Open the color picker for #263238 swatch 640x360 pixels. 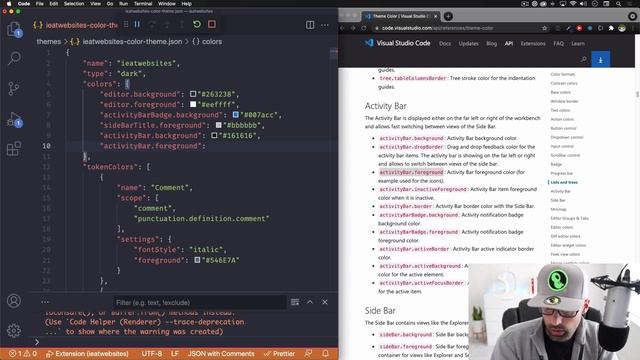click(x=193, y=94)
